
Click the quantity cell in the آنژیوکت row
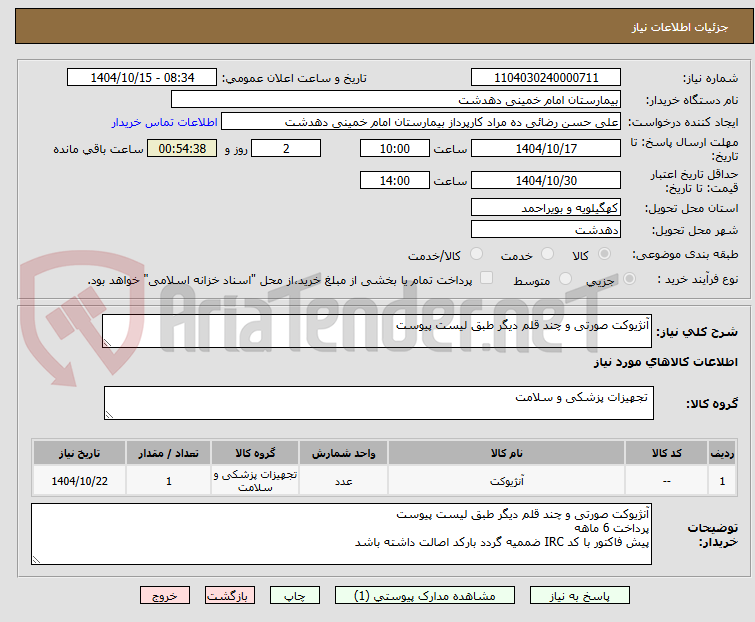tap(169, 481)
